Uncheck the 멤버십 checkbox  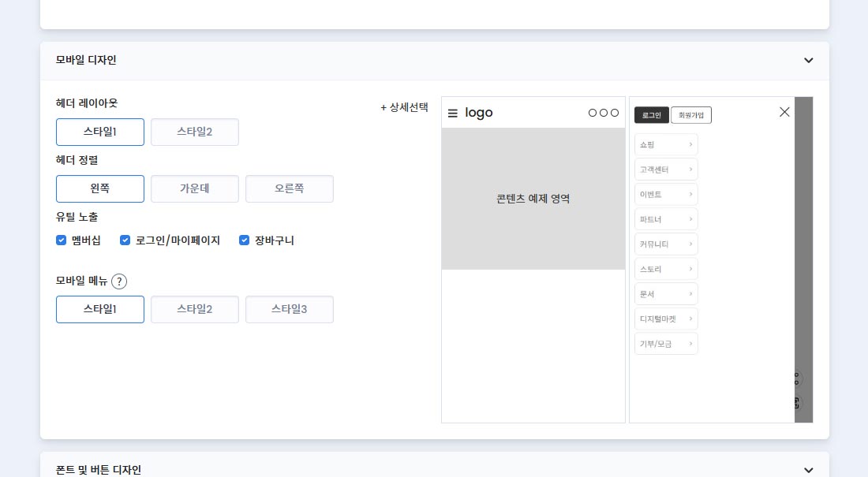tap(62, 240)
